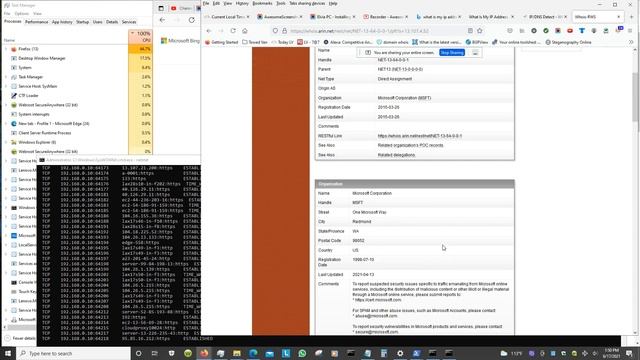Expand Webroot SecureAnywhere (32 bit) row
Screen dimensions: 640x360
tap(6, 105)
